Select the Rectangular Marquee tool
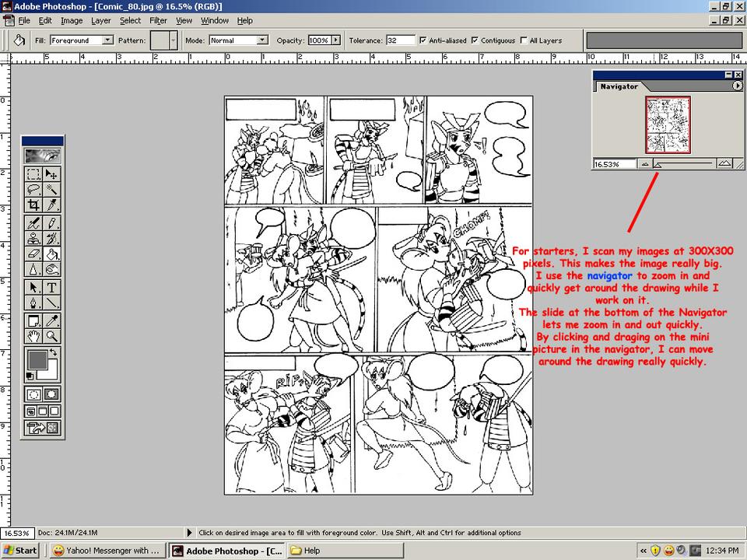 (33, 174)
